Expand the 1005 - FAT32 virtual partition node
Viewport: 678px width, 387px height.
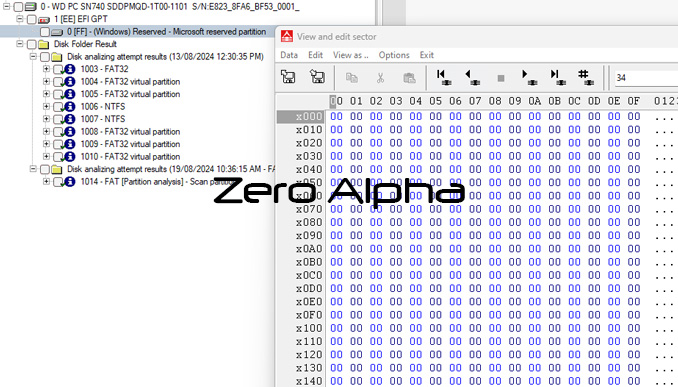(46, 94)
